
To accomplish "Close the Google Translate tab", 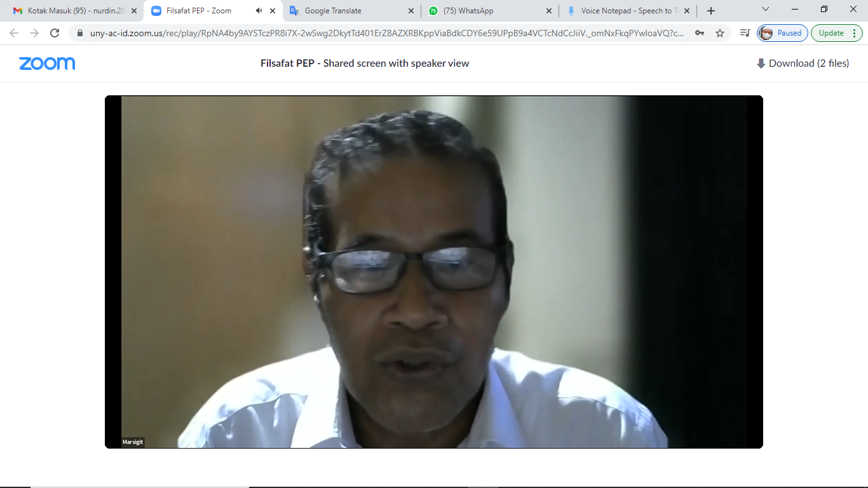I will pos(410,11).
